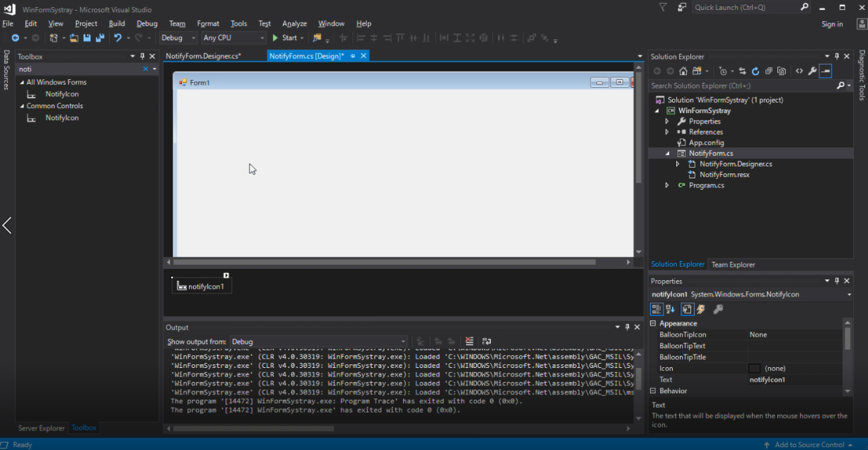This screenshot has width=868, height=450.
Task: Switch to the Team Explorer tab
Action: point(733,265)
